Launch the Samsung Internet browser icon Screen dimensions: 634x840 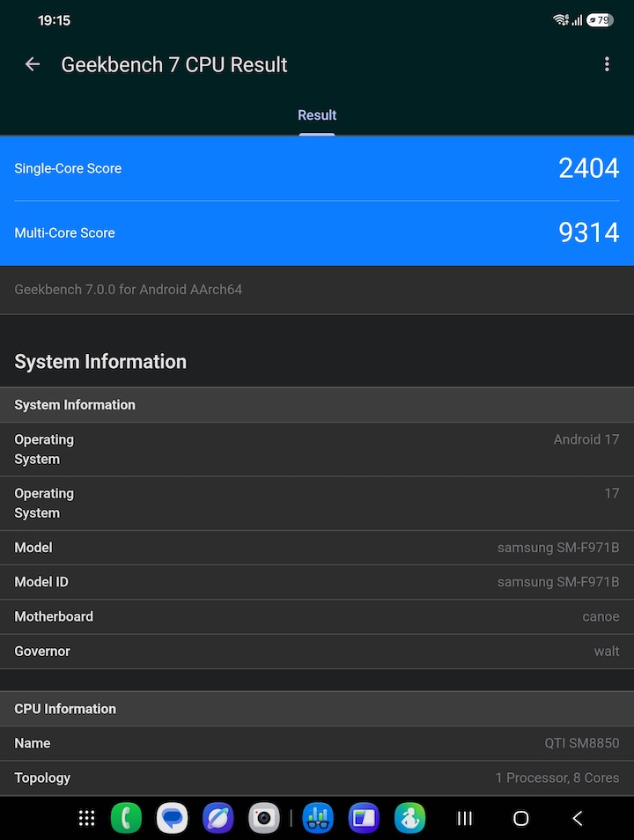218,818
